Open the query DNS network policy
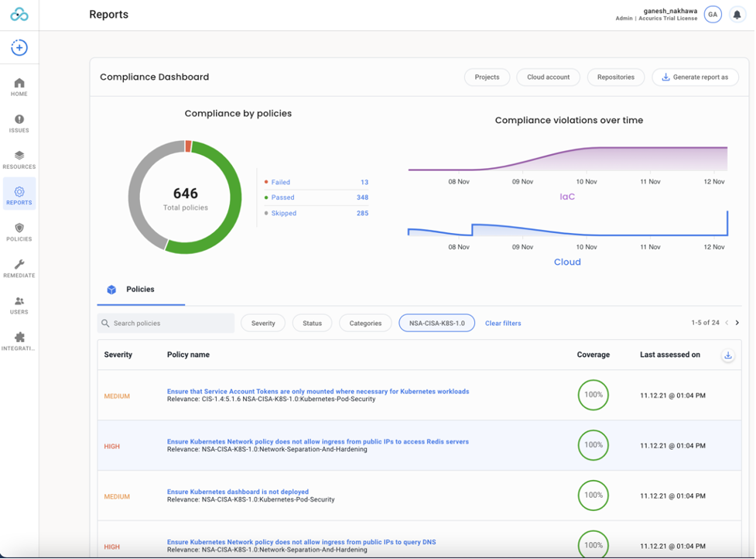The height and width of the screenshot is (559, 756). pyautogui.click(x=301, y=542)
